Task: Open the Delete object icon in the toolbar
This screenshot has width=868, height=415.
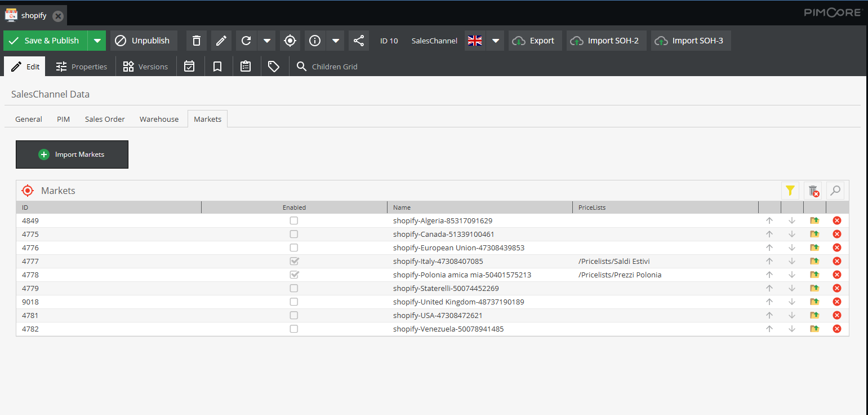Action: [x=196, y=41]
